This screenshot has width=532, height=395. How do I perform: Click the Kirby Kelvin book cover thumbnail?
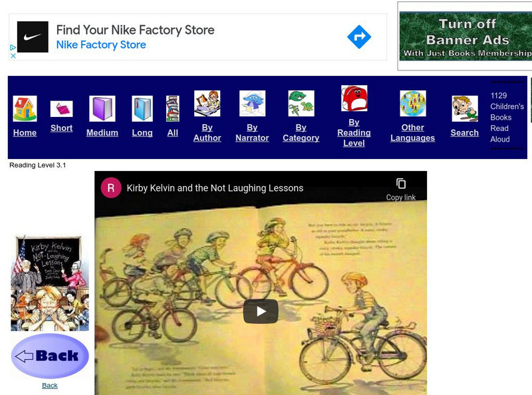[x=50, y=283]
